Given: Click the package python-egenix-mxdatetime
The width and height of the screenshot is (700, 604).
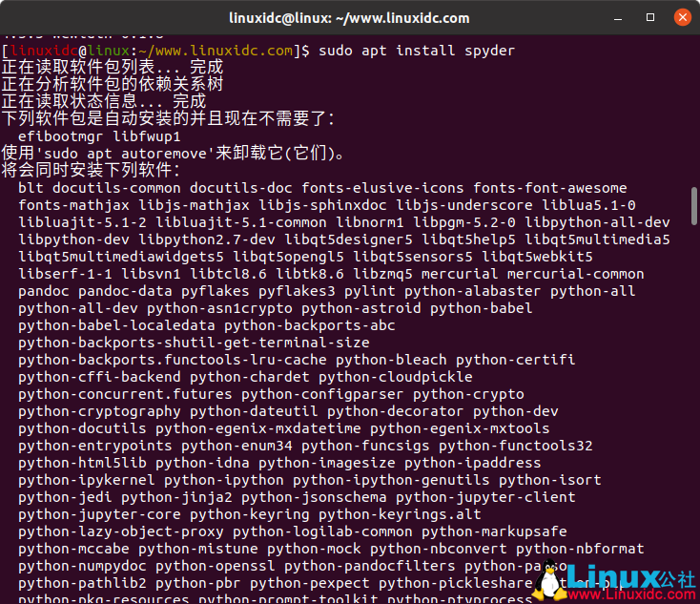Looking at the screenshot, I should tap(258, 428).
